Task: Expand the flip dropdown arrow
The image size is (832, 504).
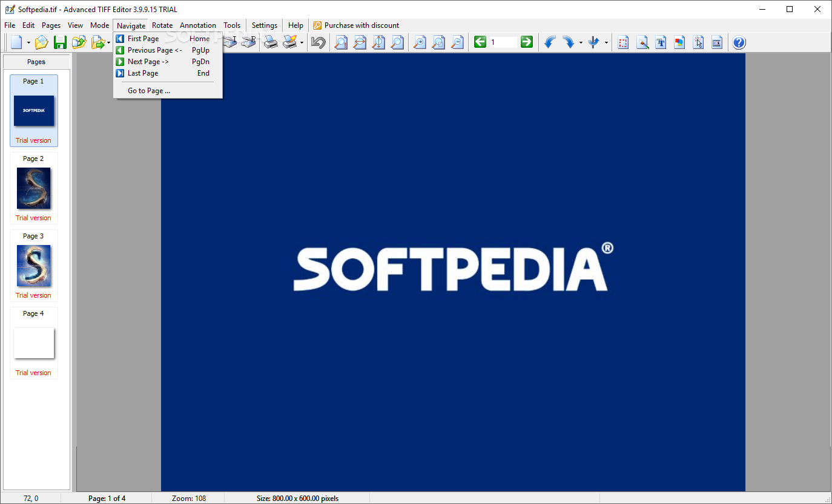Action: coord(606,42)
